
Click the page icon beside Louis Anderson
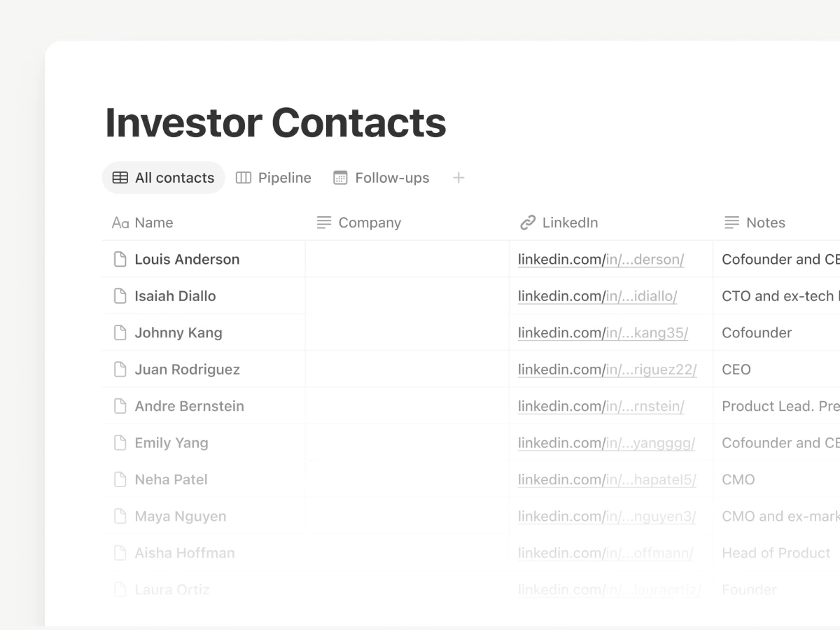tap(120, 259)
